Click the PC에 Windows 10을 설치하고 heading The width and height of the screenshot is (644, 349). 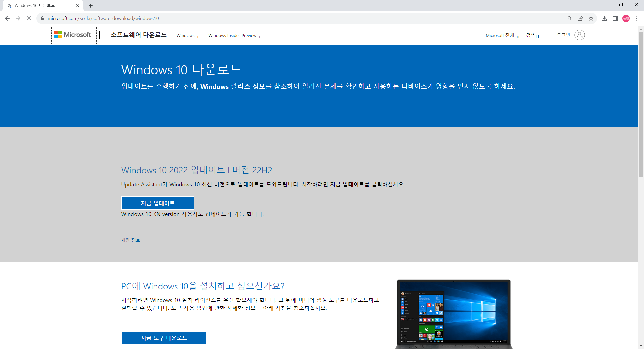tap(203, 286)
